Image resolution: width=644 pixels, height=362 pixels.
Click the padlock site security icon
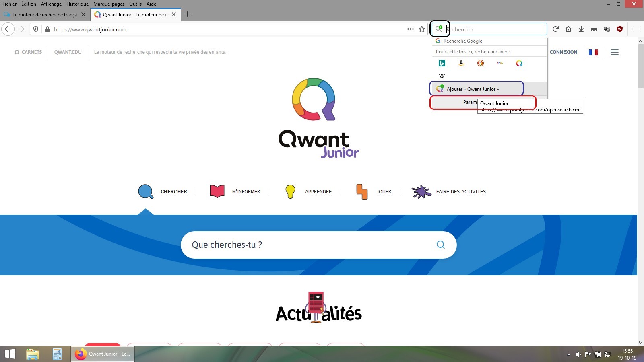point(47,29)
